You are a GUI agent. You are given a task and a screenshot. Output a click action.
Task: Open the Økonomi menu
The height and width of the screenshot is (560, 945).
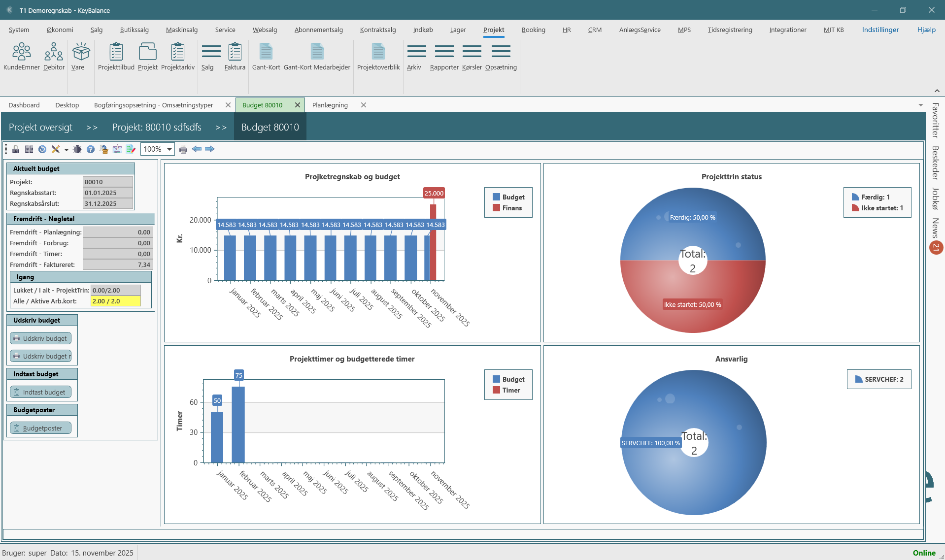point(60,30)
